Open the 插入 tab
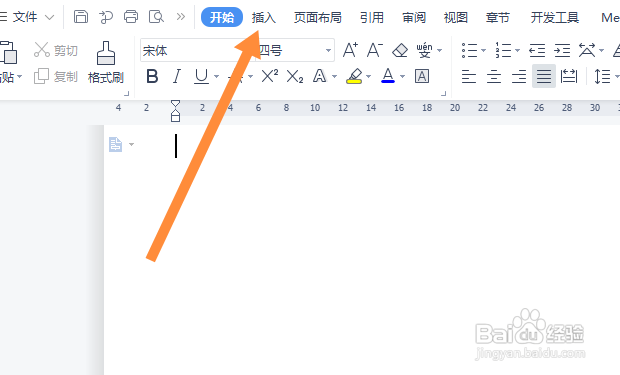Viewport: 620px width, 375px height. click(x=264, y=17)
